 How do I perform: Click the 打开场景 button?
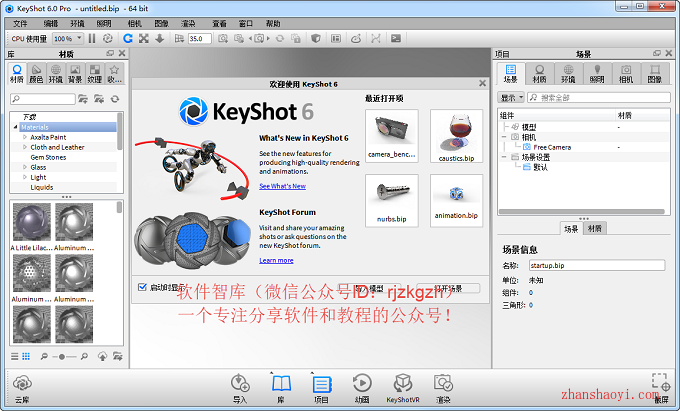(x=448, y=288)
